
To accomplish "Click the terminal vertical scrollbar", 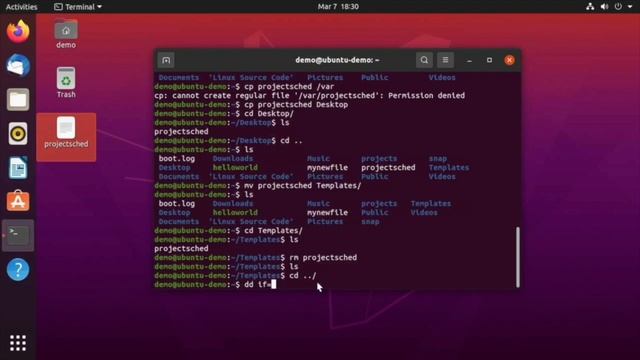I will click(x=518, y=257).
